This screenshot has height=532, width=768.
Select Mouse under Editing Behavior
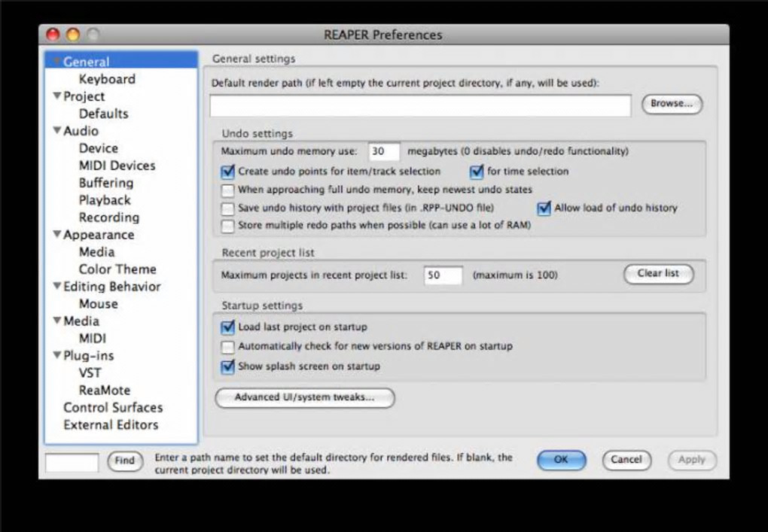tap(99, 304)
